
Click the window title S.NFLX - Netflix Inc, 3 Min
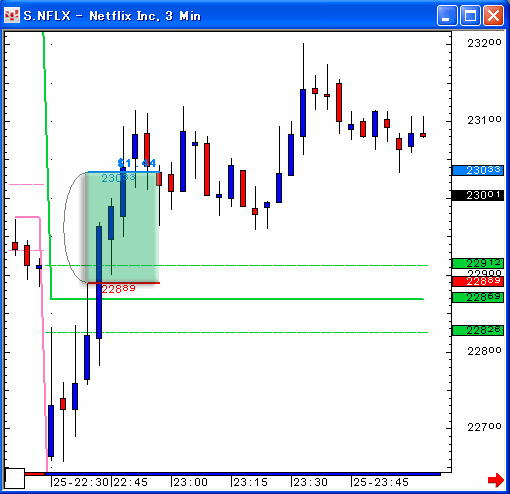tap(112, 16)
